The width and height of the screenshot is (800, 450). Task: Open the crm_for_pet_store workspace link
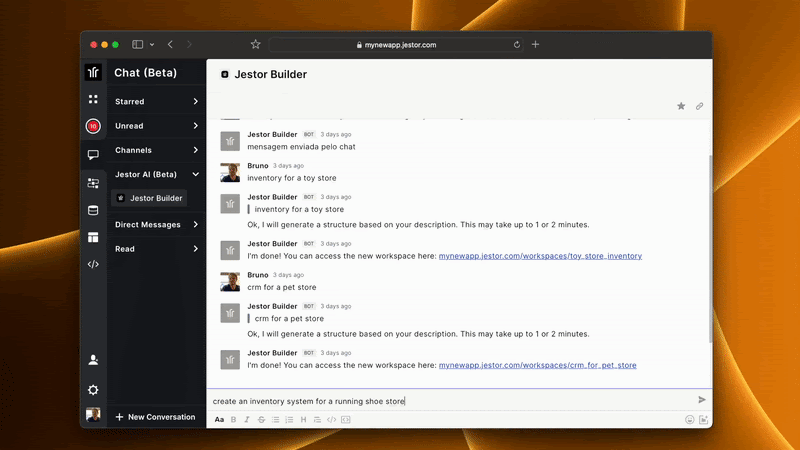click(x=538, y=365)
